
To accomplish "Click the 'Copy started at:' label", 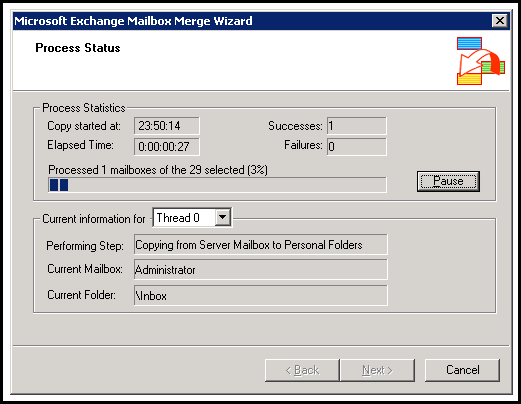I will click(84, 126).
